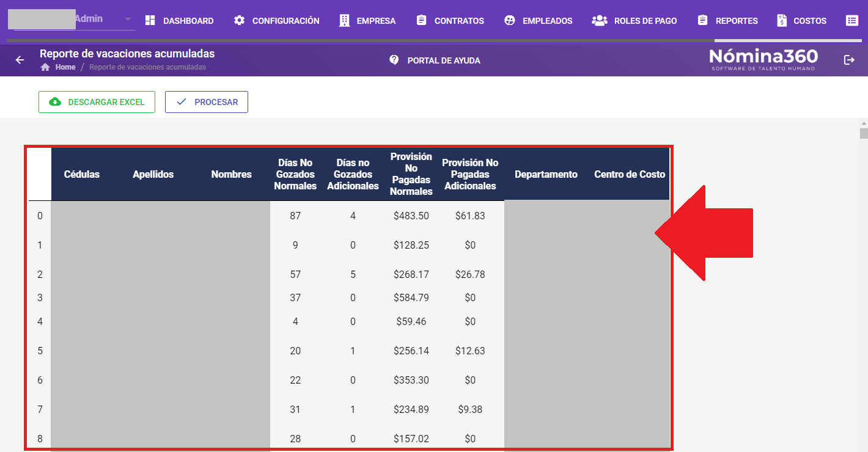Click the Empleados face icon
The image size is (868, 452).
510,20
